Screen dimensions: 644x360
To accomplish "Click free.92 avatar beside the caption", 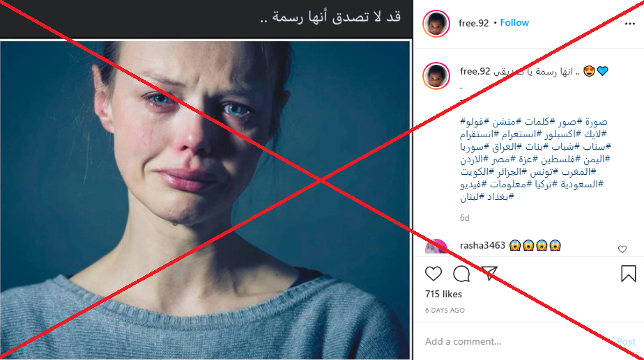I will (x=436, y=76).
